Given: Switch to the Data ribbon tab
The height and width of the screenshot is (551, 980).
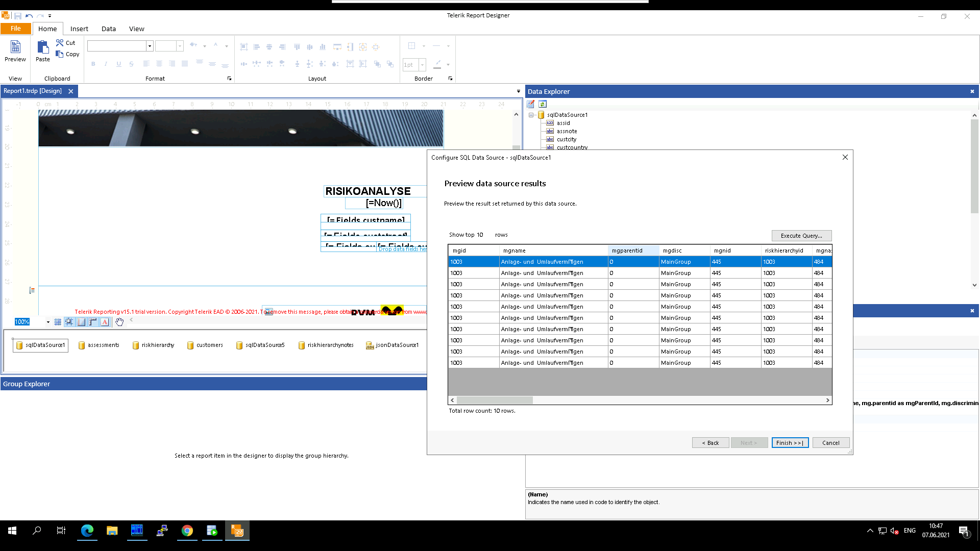Looking at the screenshot, I should click(108, 29).
